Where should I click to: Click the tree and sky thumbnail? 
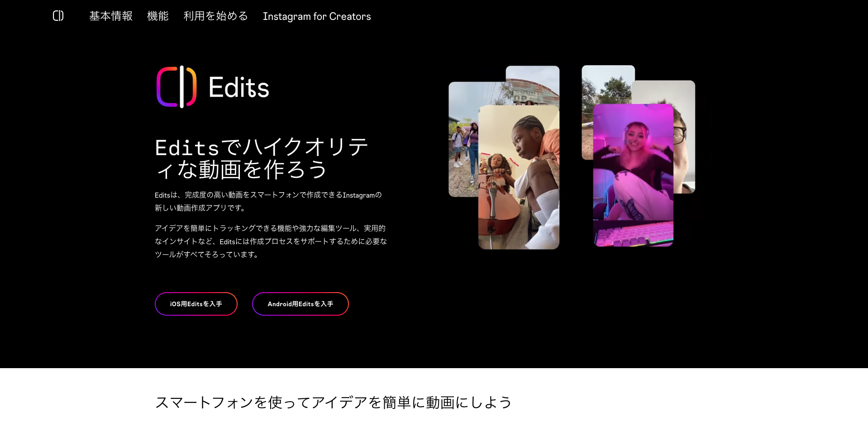(608, 84)
